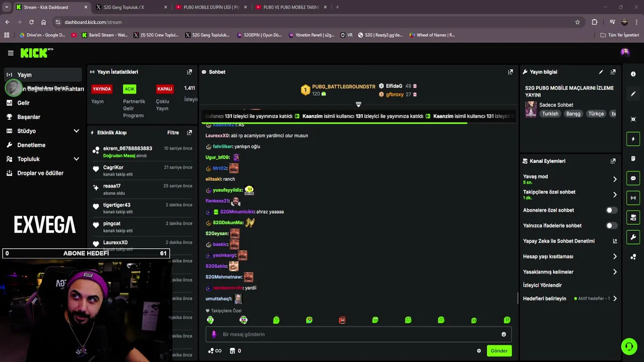Click the Bir mesaj gönderin message field
This screenshot has height=362, width=644.
coord(358,334)
